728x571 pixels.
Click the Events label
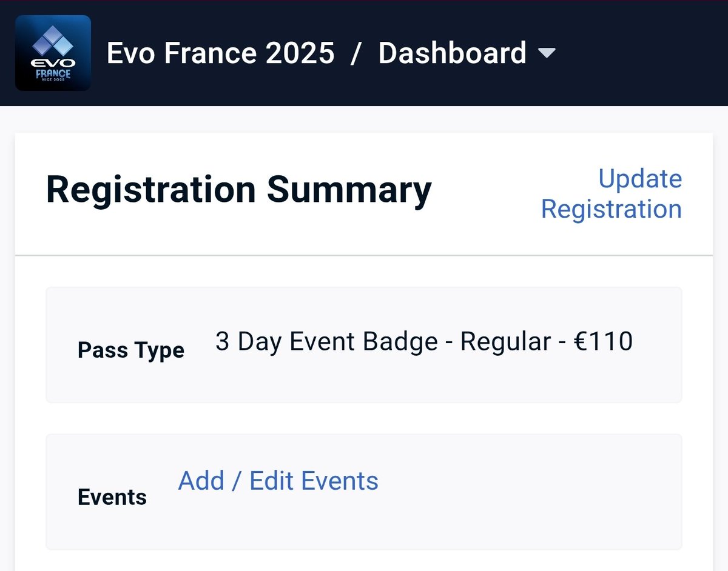(x=112, y=497)
